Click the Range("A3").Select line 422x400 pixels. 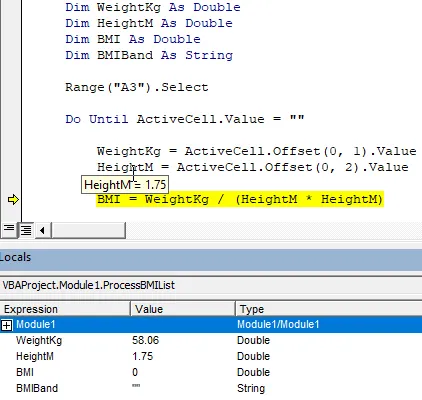137,87
